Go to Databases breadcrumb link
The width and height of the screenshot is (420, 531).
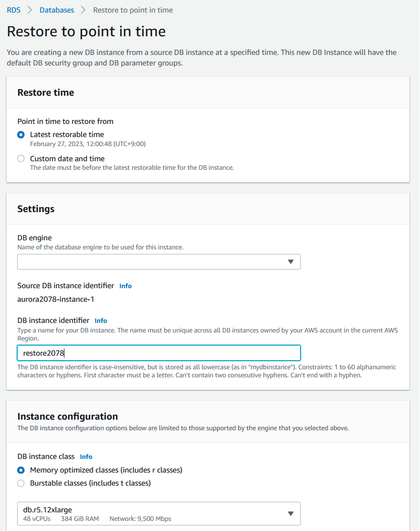[x=56, y=10]
